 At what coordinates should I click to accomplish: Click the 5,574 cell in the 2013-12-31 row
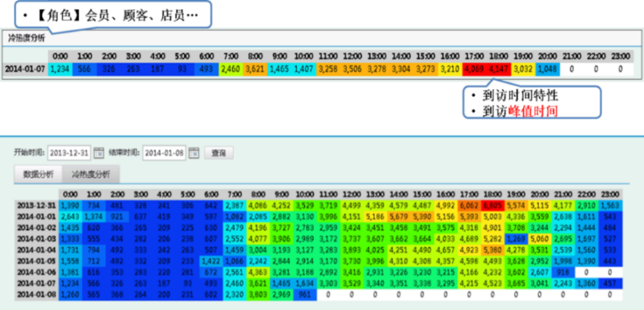(x=517, y=205)
